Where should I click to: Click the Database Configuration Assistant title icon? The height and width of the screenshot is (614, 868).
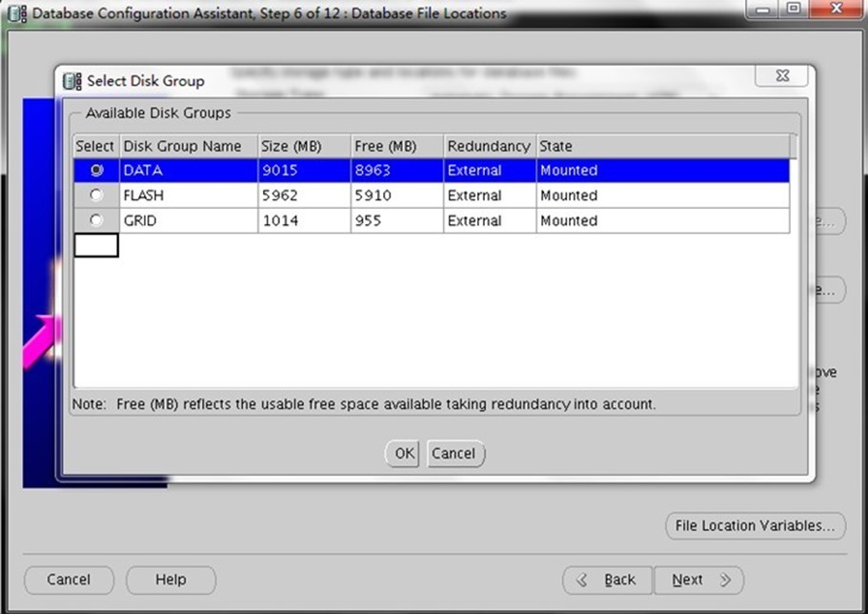17,13
